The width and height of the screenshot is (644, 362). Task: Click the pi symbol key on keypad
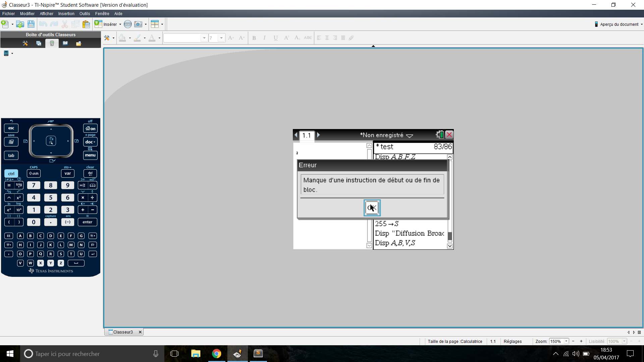click(x=9, y=245)
